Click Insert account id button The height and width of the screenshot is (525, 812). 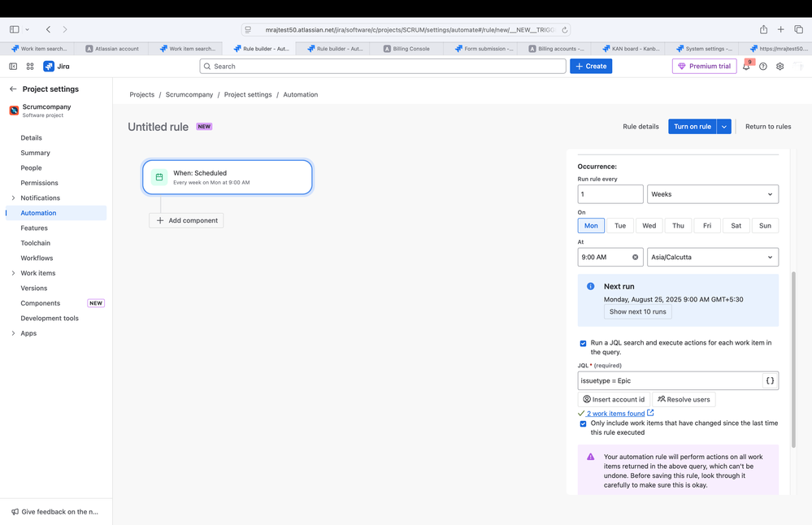click(x=614, y=399)
